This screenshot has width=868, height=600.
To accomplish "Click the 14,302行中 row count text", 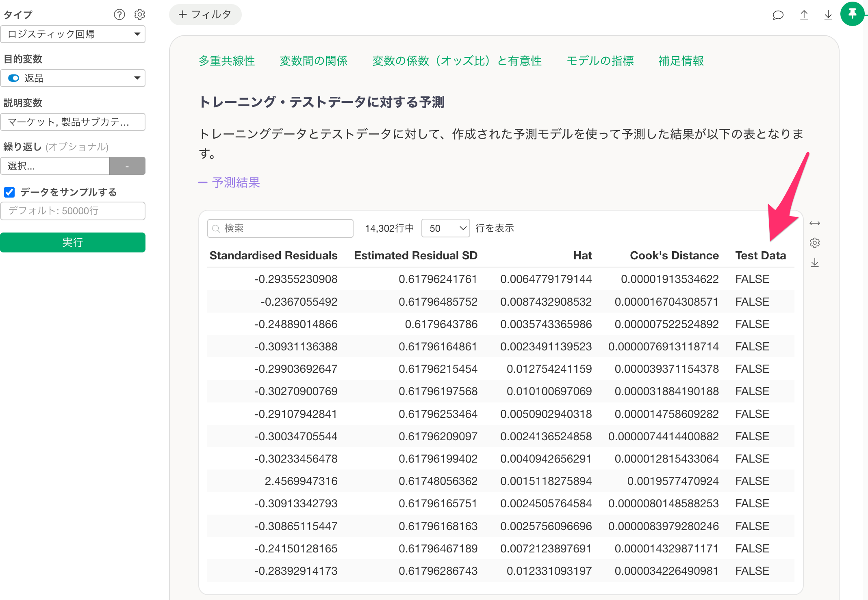I will [389, 228].
